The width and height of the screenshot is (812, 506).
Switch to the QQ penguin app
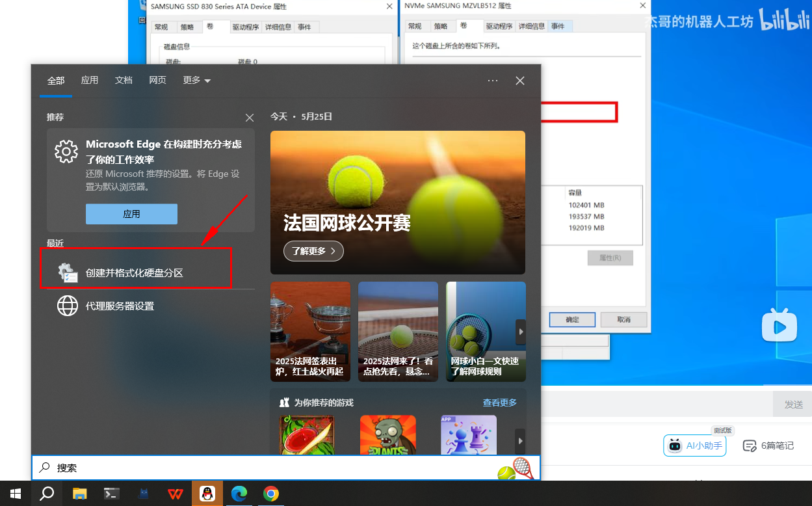[x=207, y=494]
